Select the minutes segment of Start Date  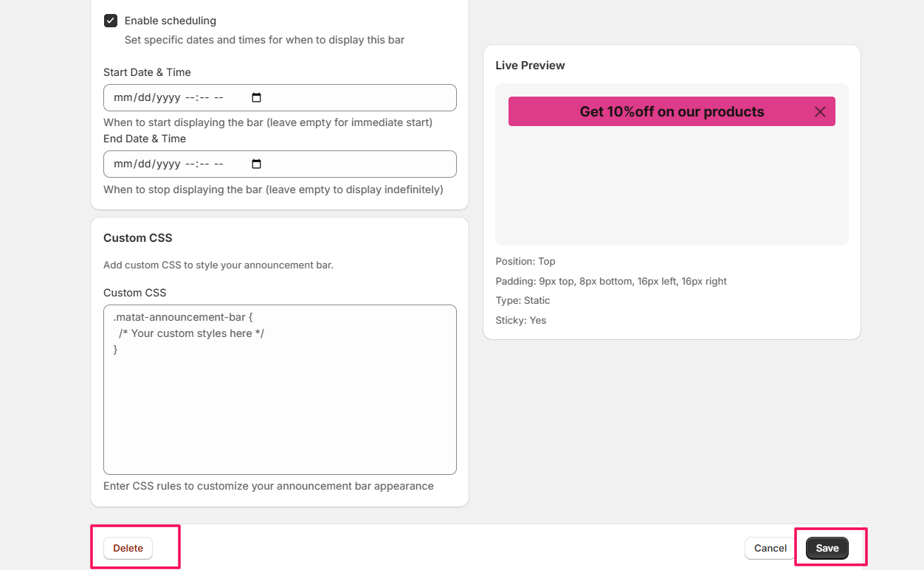[x=204, y=97]
